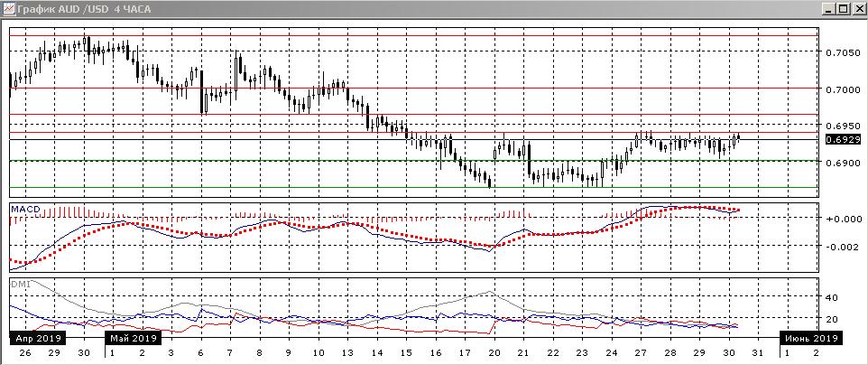This screenshot has width=868, height=365.
Task: Select the Май 2019 month marker
Action: click(x=134, y=338)
